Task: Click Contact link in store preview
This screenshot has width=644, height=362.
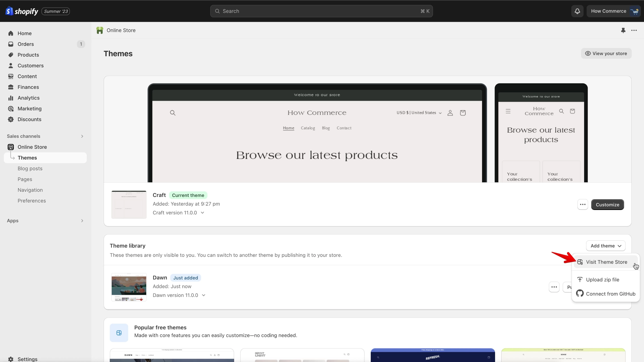Action: click(344, 128)
